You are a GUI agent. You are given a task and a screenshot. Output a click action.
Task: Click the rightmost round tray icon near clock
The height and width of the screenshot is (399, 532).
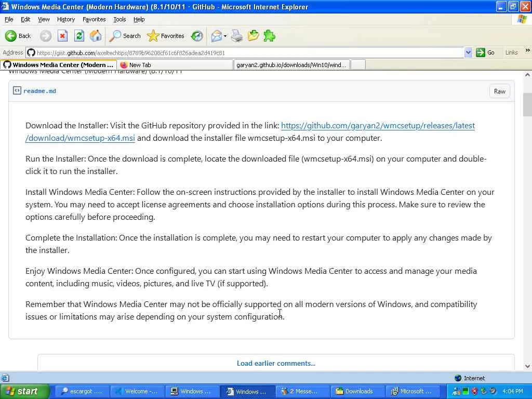click(x=494, y=391)
